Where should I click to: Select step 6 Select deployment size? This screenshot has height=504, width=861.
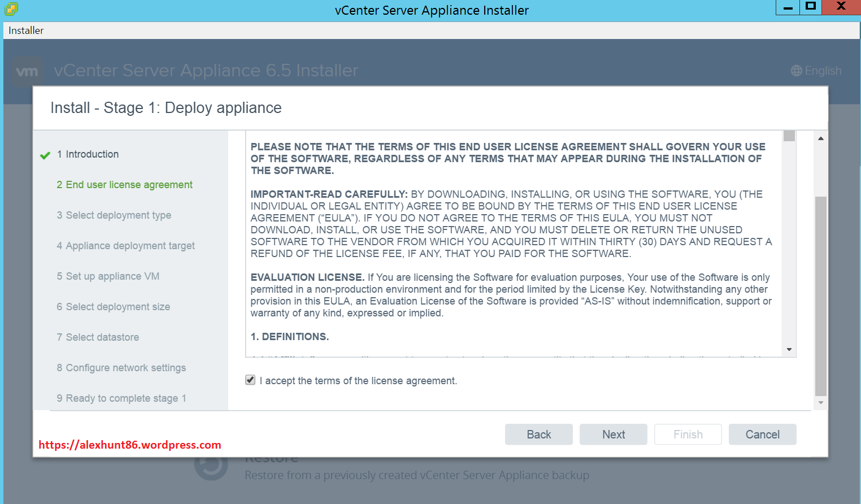coord(113,307)
